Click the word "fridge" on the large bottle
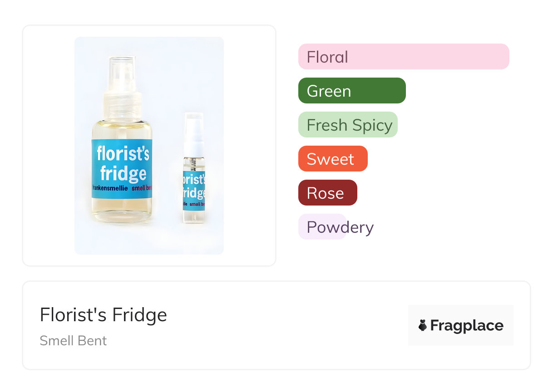 pos(123,173)
